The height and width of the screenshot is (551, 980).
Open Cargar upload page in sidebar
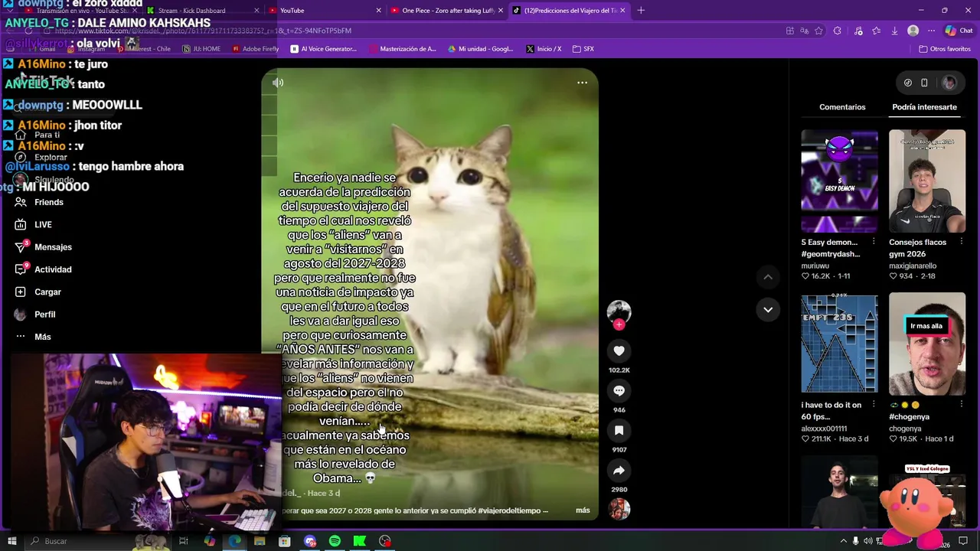tap(37, 292)
